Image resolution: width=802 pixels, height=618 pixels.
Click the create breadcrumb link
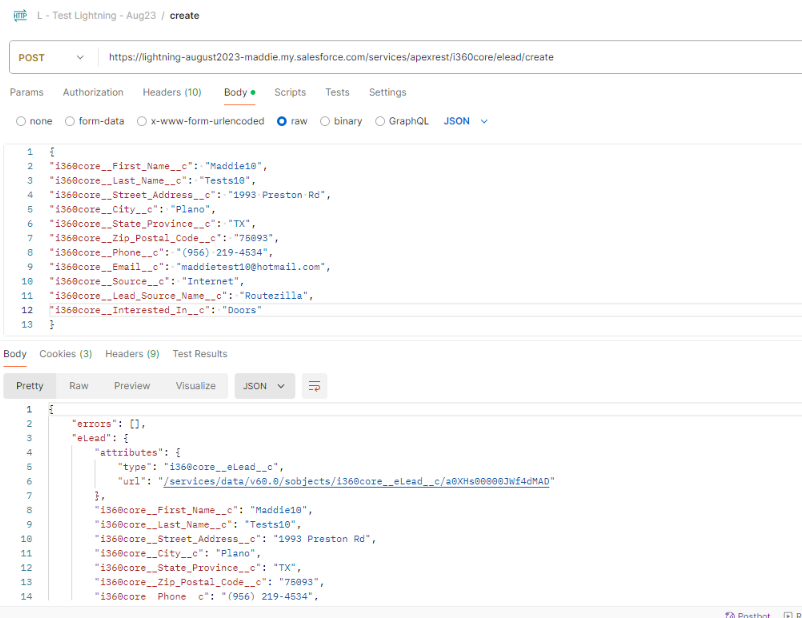click(x=184, y=15)
